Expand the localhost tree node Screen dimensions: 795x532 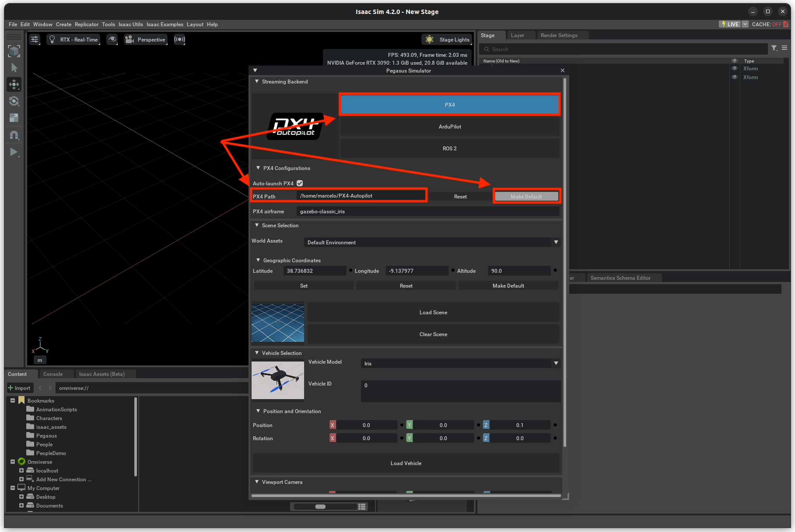[21, 470]
